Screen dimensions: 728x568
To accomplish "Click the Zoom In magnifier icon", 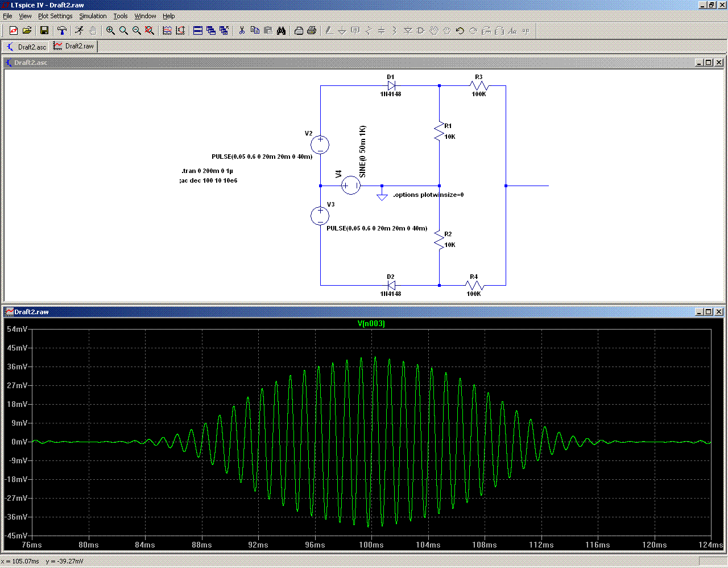I will pos(110,31).
